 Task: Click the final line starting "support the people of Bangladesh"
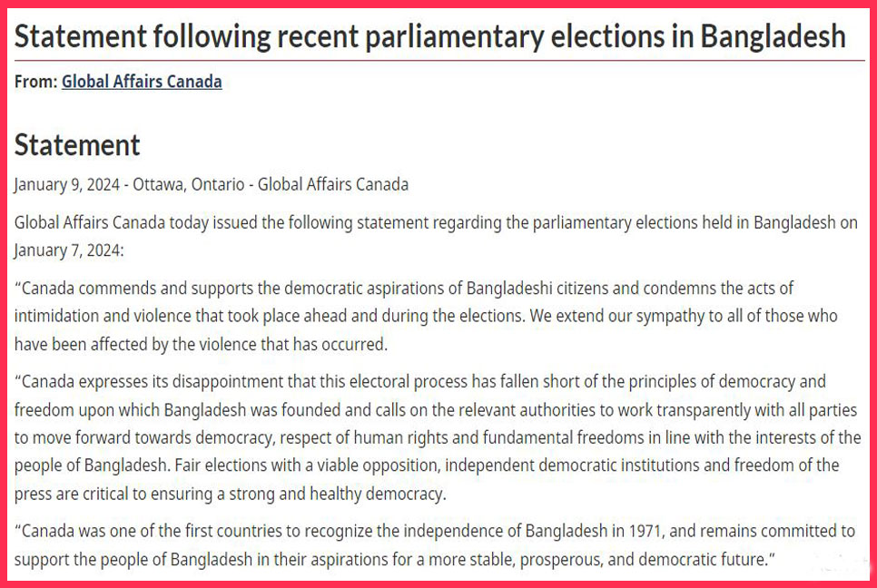point(395,560)
